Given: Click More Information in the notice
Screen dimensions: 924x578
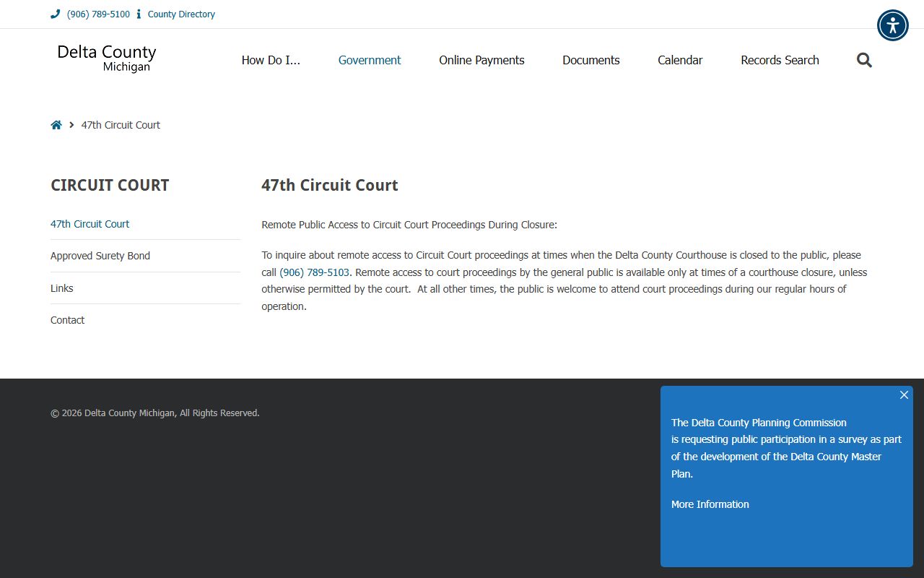Looking at the screenshot, I should pyautogui.click(x=710, y=504).
